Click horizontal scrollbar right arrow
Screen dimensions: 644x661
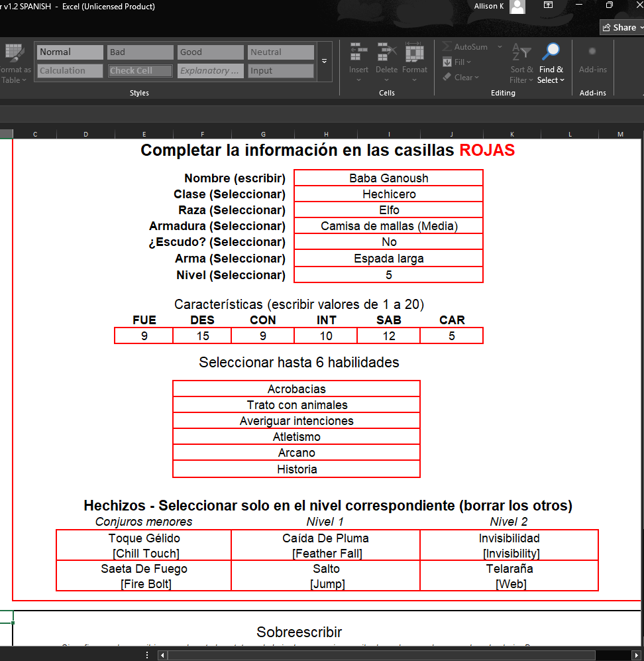[x=637, y=655]
